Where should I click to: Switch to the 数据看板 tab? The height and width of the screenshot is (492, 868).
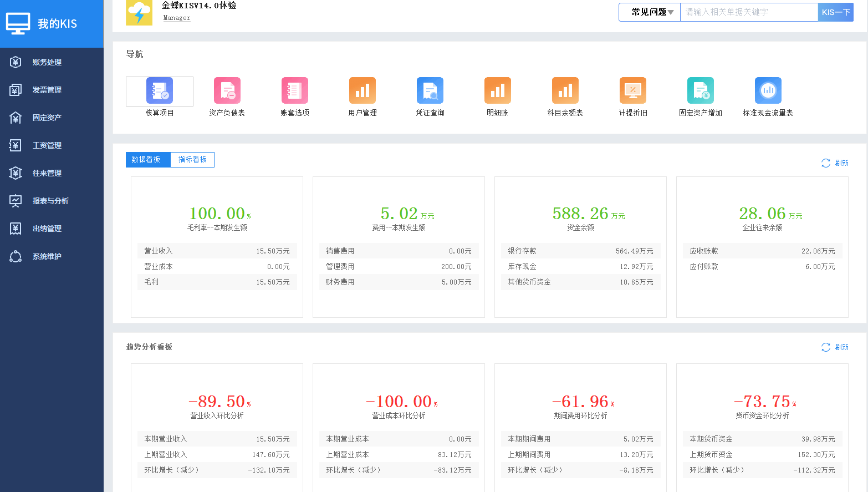click(x=148, y=160)
